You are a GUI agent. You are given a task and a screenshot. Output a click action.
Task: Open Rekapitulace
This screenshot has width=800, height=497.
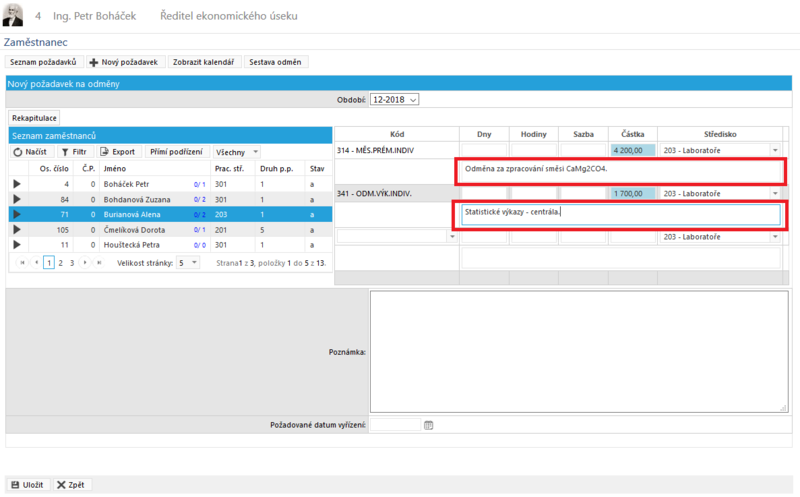(34, 118)
